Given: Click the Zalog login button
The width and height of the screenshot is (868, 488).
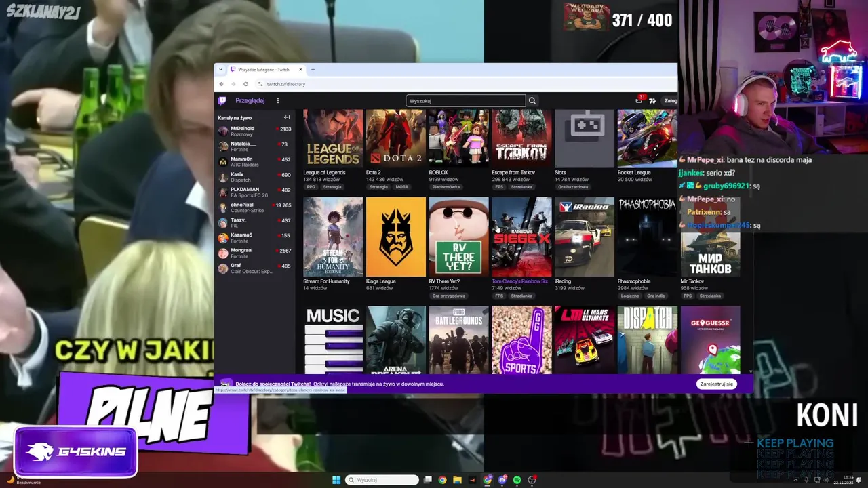Looking at the screenshot, I should click(671, 100).
